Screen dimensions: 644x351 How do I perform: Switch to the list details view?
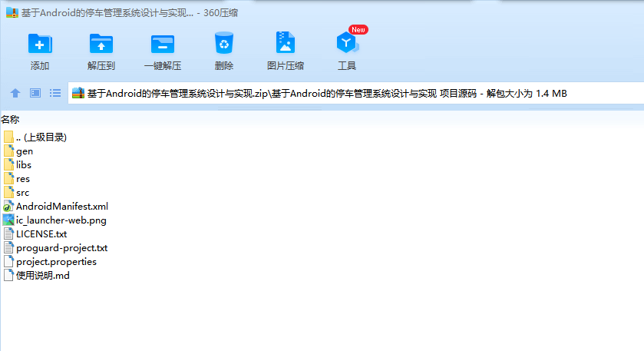[x=55, y=93]
